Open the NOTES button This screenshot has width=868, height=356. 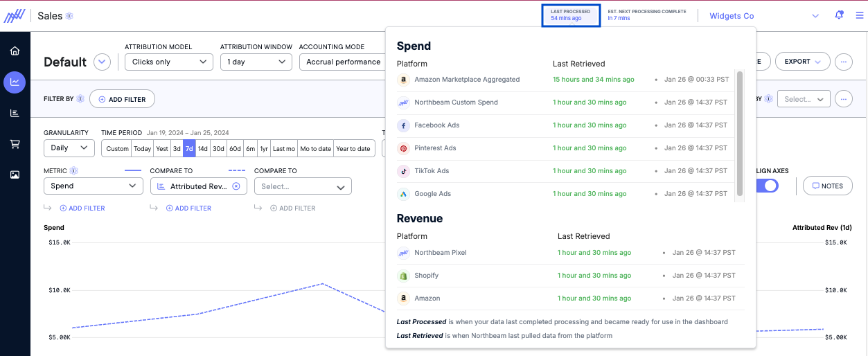[827, 186]
